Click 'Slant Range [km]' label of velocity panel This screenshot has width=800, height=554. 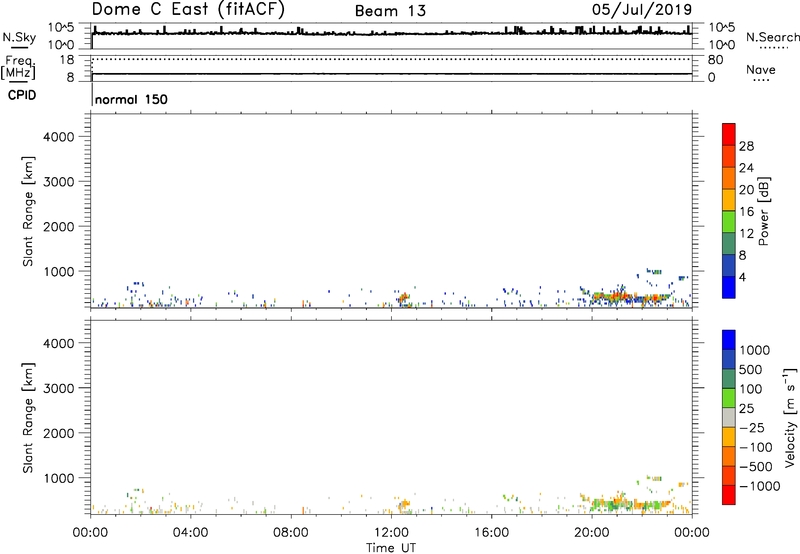point(28,417)
